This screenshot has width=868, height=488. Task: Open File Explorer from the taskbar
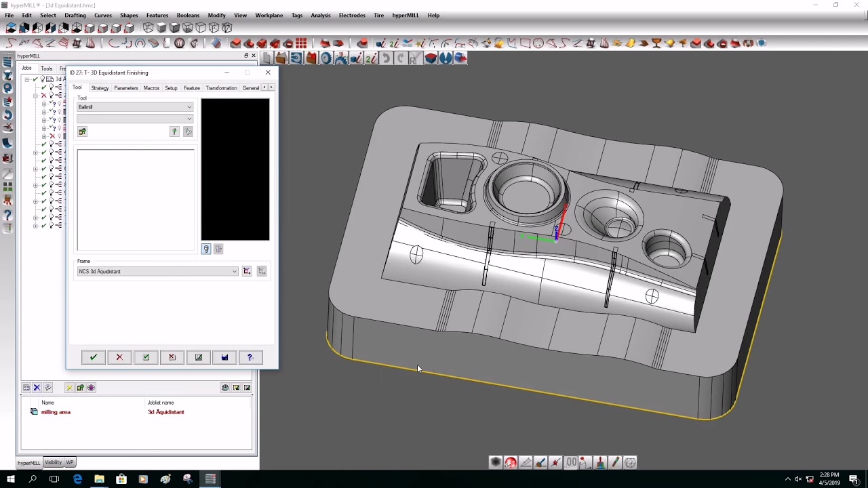[x=99, y=479]
